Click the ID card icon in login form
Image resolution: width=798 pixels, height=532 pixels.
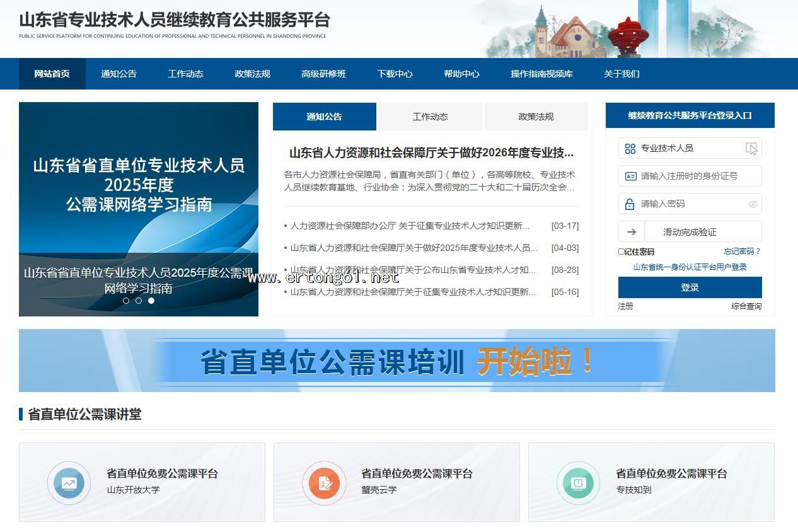(630, 176)
